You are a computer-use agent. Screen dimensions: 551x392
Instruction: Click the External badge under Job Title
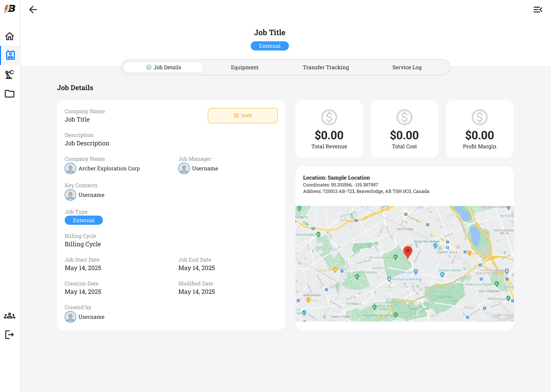[269, 46]
